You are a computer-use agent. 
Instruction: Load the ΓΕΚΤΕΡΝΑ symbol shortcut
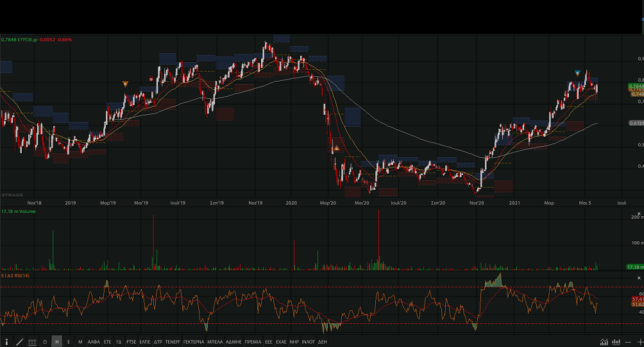(193, 342)
